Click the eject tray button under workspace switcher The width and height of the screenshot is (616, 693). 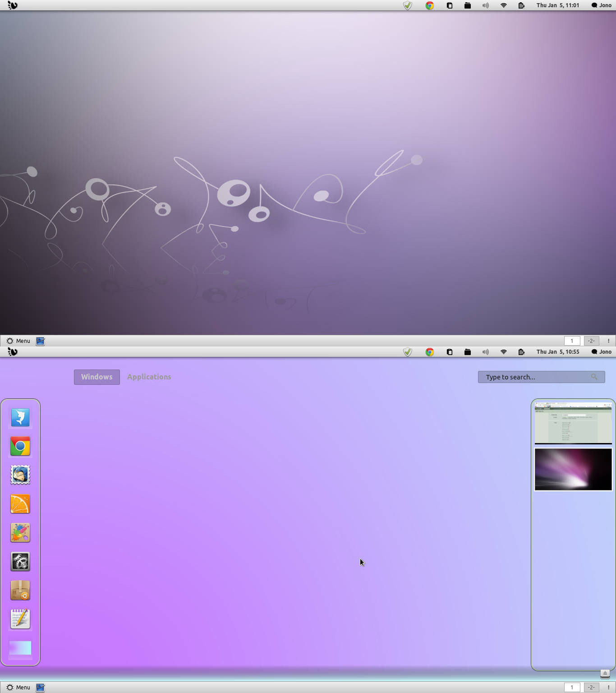pyautogui.click(x=605, y=674)
